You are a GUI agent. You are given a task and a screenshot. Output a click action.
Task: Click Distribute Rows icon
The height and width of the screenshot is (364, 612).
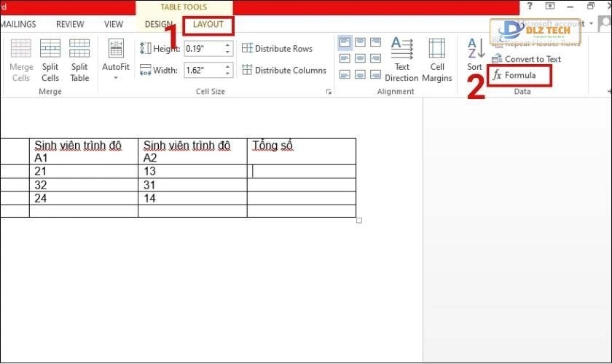[248, 49]
